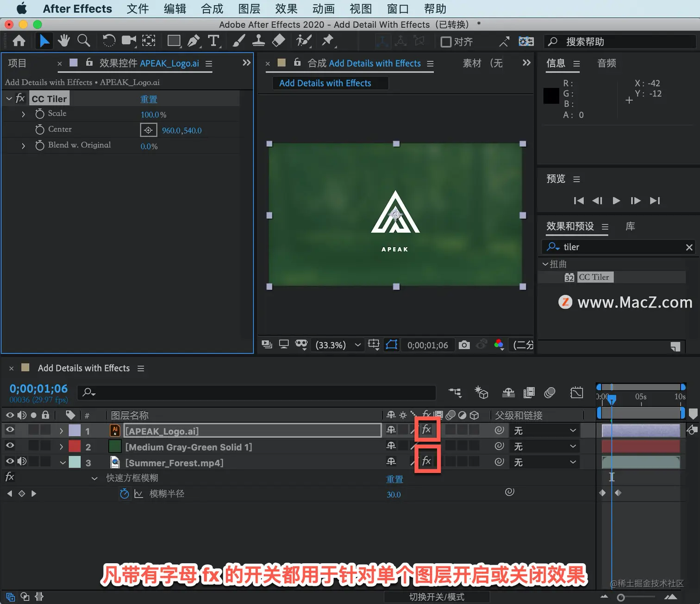Image resolution: width=700 pixels, height=604 pixels.
Task: Take a snapshot with camera icon
Action: tap(464, 345)
